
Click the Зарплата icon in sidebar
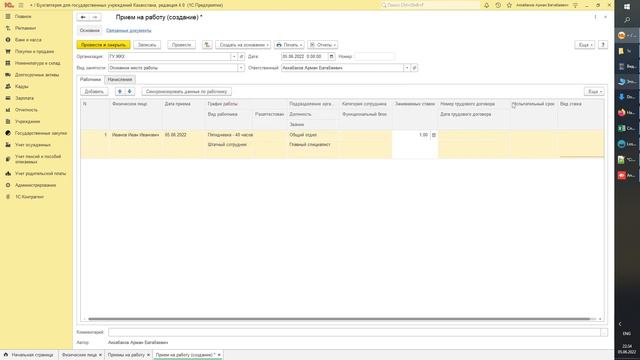pos(8,98)
